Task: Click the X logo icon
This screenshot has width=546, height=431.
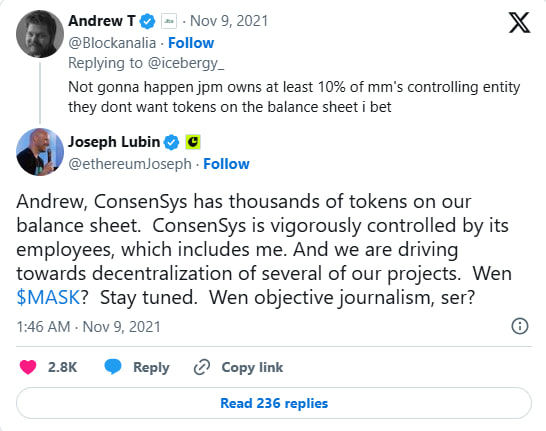Action: point(519,23)
